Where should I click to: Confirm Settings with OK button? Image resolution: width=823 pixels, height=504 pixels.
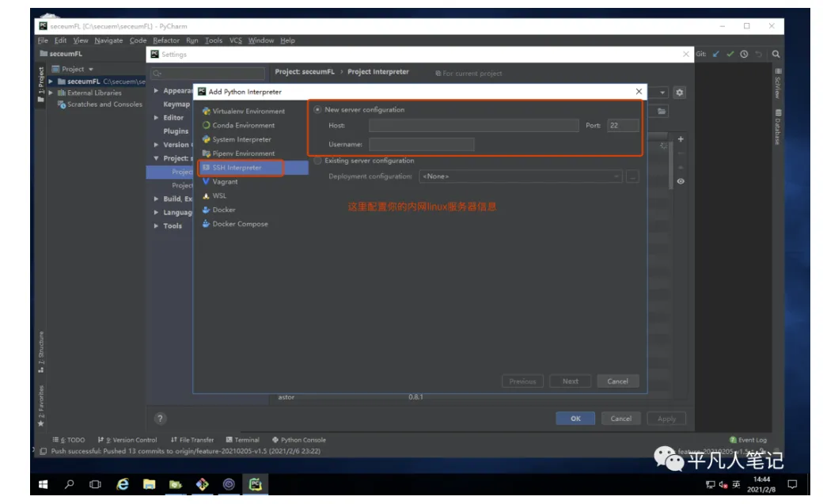click(x=575, y=419)
